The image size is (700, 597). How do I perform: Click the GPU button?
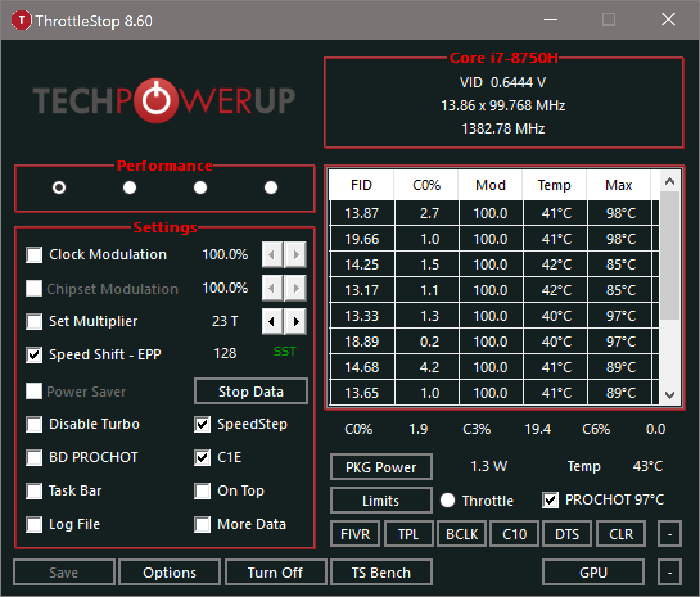tap(593, 573)
